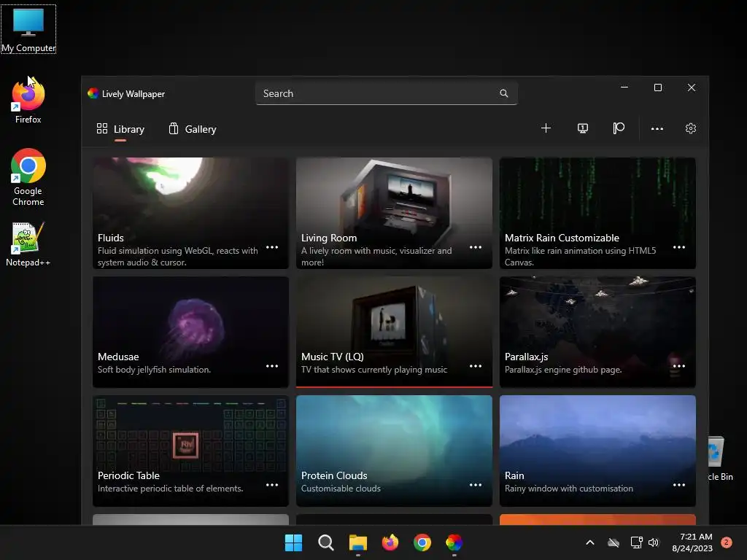Image resolution: width=747 pixels, height=560 pixels.
Task: Click the Lively Wallpaper logo in title bar
Action: point(93,93)
